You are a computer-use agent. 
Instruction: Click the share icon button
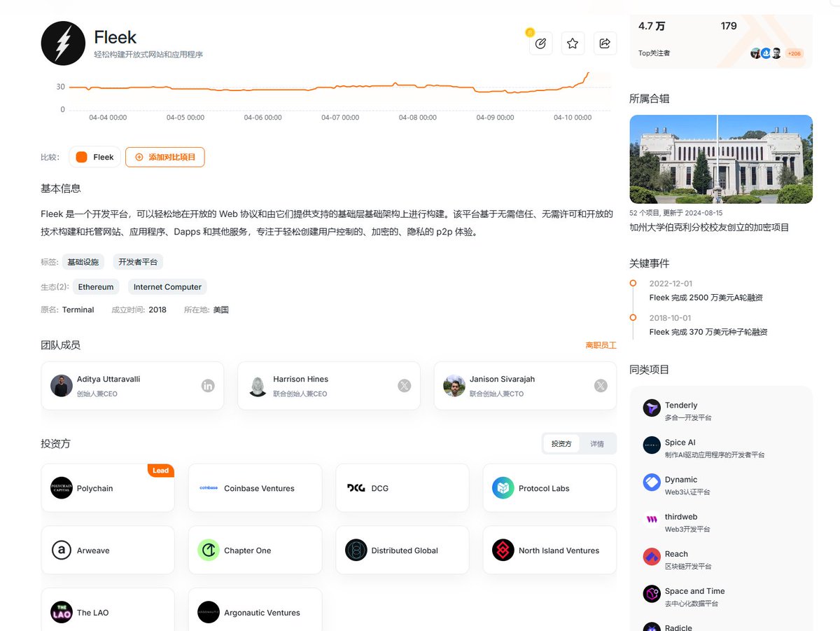(605, 43)
